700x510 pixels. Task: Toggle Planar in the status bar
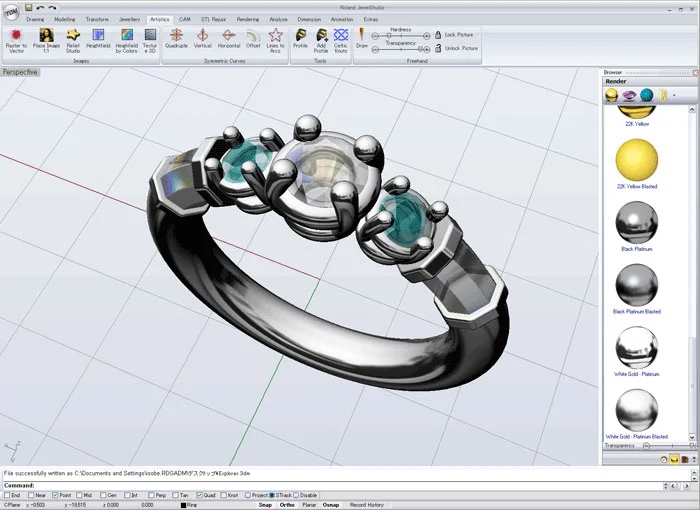pyautogui.click(x=309, y=505)
